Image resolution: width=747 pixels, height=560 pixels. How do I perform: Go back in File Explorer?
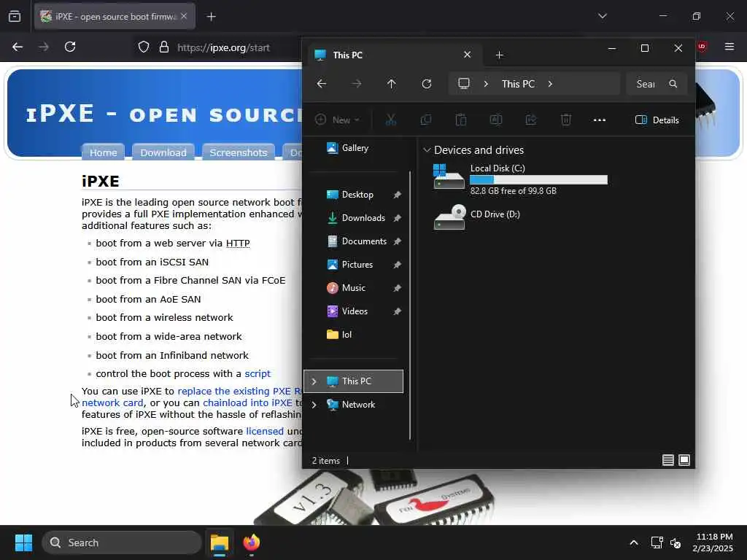pyautogui.click(x=322, y=84)
